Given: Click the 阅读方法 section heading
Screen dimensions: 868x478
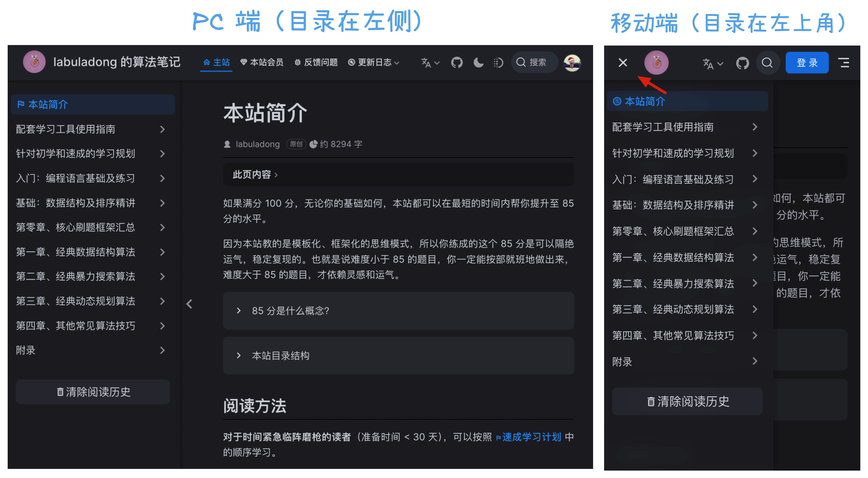Looking at the screenshot, I should 254,406.
